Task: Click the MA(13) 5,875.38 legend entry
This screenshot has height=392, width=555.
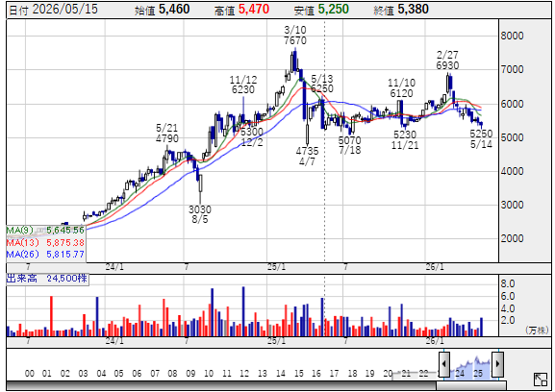Action: coord(45,242)
